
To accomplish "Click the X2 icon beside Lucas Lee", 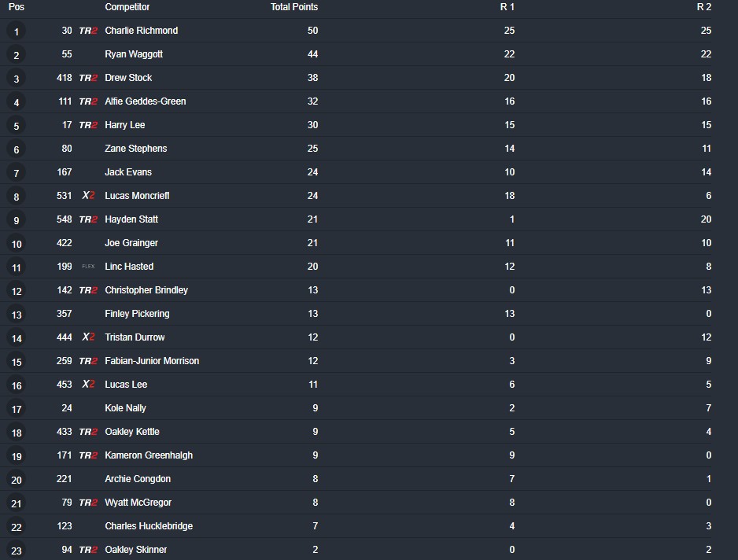I will click(x=88, y=385).
